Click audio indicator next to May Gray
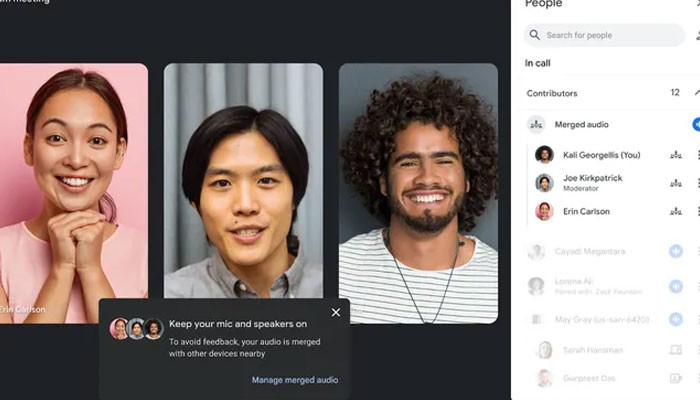The width and height of the screenshot is (700, 400). 676,319
